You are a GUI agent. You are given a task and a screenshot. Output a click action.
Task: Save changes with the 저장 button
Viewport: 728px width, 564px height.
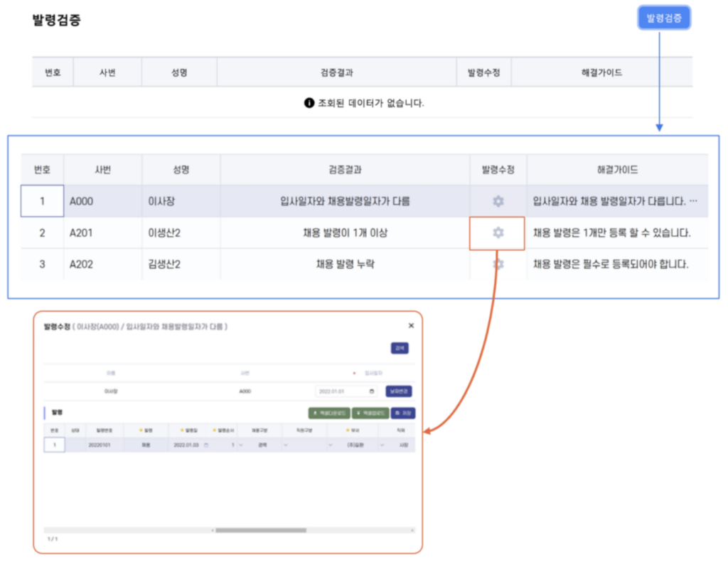[x=403, y=413]
